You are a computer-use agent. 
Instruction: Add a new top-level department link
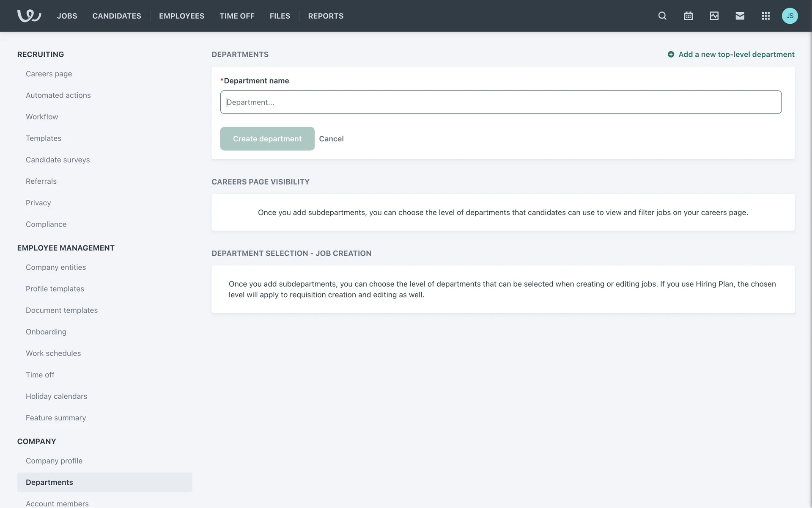point(736,54)
